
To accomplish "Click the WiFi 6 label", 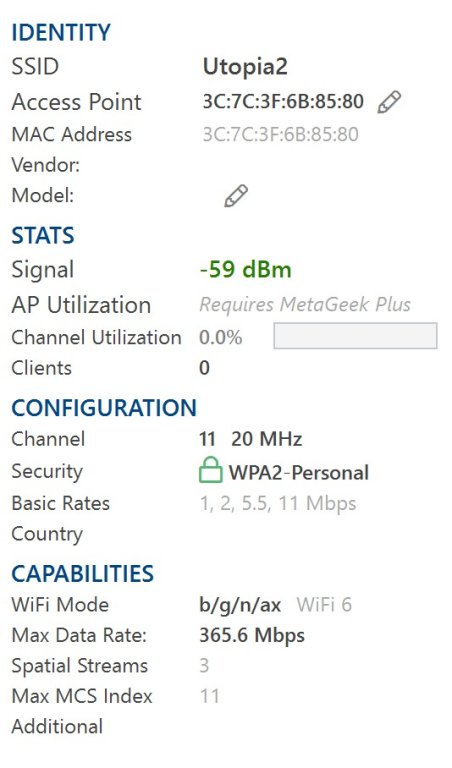I will click(324, 604).
